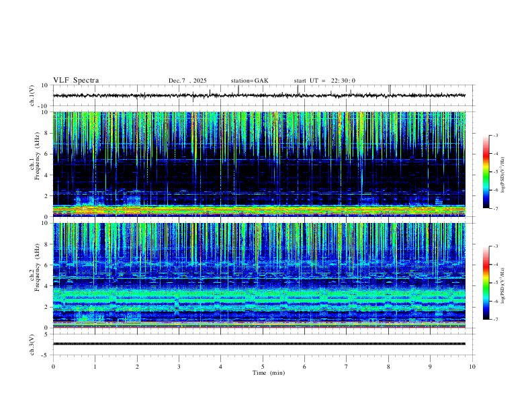Click the "ch.2 Frequency (kHz)" axis label

click(34, 267)
